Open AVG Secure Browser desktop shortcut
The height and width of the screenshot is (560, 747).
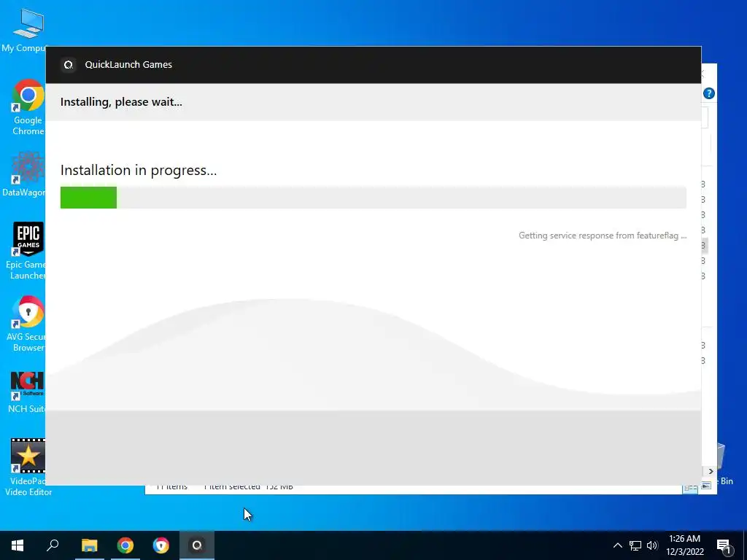tap(26, 324)
